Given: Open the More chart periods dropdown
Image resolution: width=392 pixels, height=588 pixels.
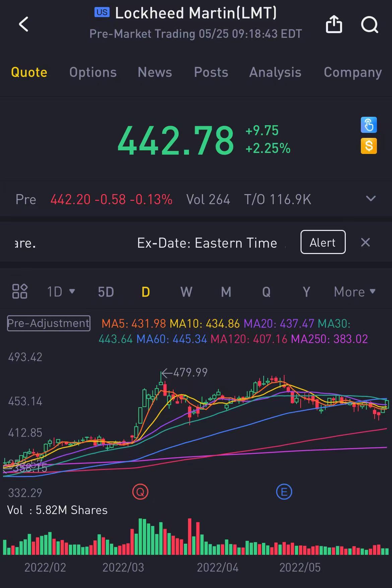Looking at the screenshot, I should click(x=354, y=292).
